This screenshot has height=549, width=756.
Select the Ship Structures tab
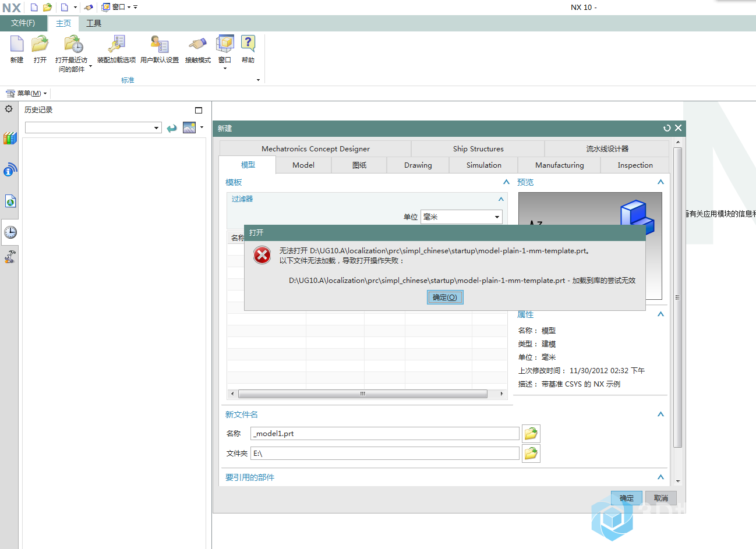478,149
